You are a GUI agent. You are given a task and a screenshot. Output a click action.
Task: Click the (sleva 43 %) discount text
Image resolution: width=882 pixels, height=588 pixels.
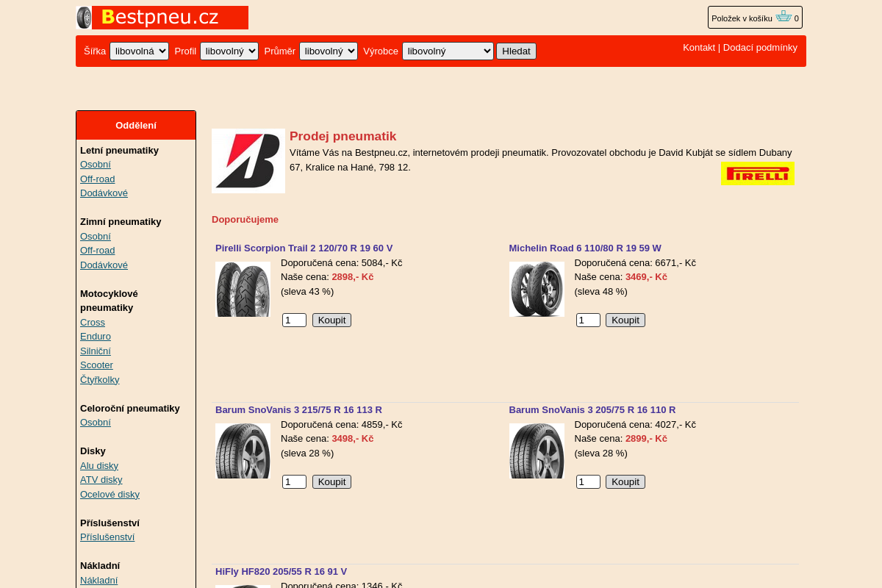[307, 291]
